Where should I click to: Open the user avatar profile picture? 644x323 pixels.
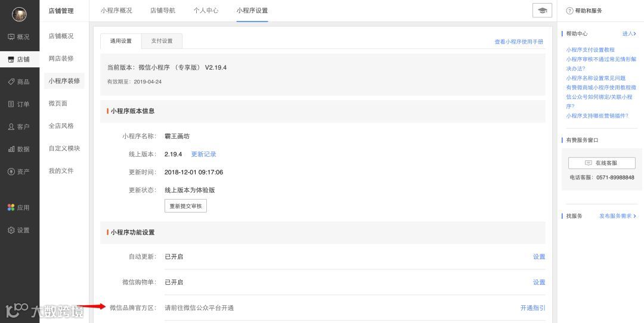(x=19, y=14)
